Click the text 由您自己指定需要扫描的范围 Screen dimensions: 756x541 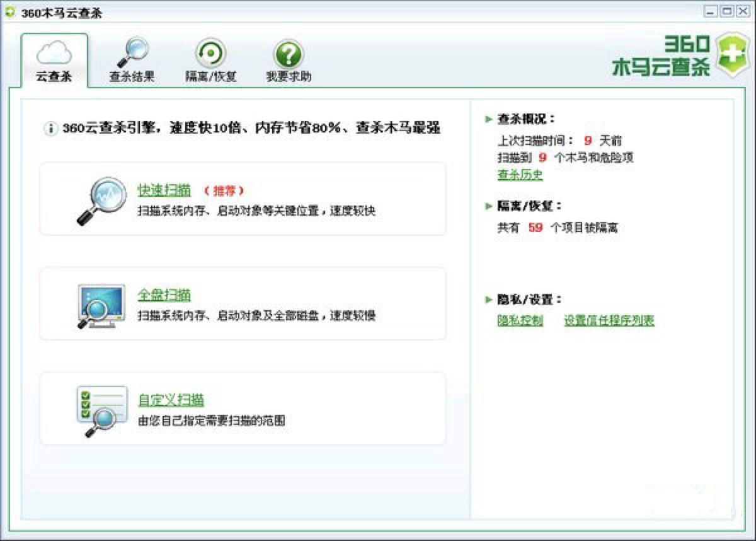pos(212,420)
